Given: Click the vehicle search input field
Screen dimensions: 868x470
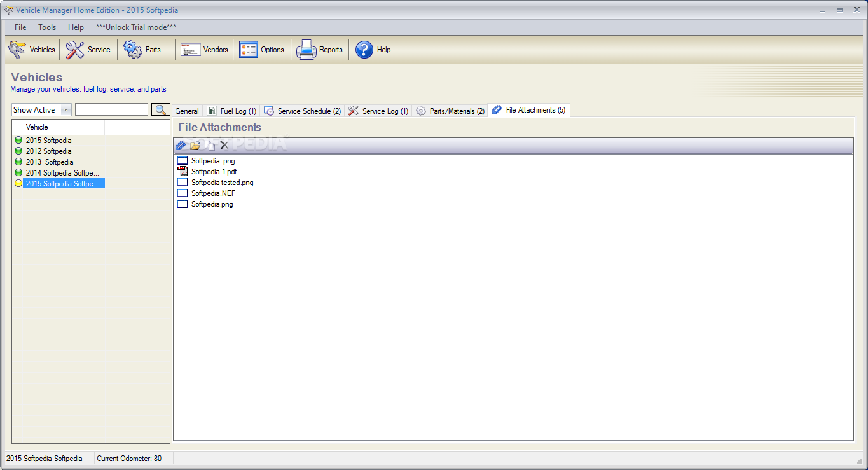Looking at the screenshot, I should point(111,109).
